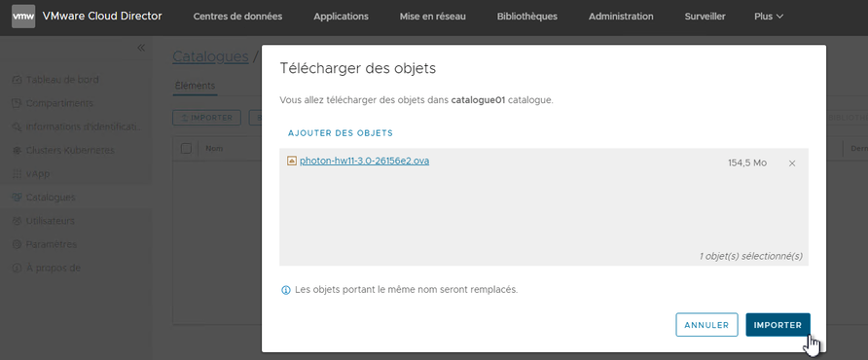This screenshot has height=360, width=868.
Task: Collapse the sidebar with double chevron icon
Action: point(141,48)
